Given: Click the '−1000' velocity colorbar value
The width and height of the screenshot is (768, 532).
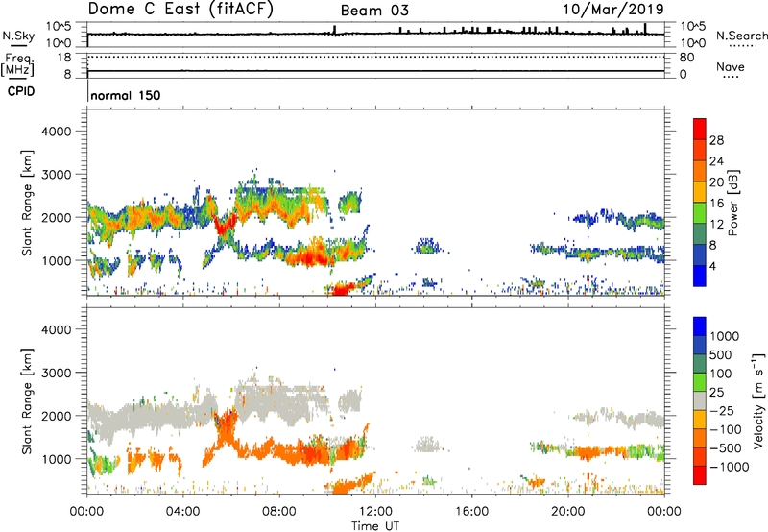Looking at the screenshot, I should 730,467.
